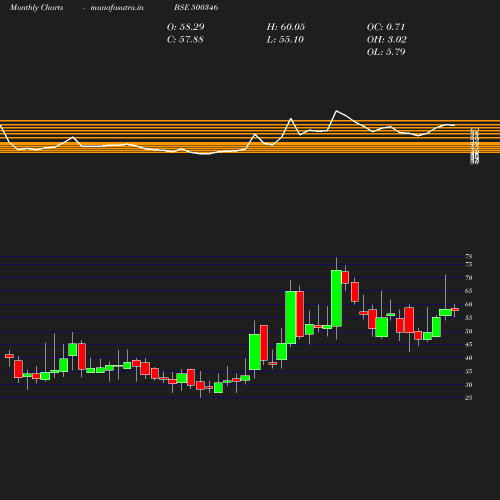Viewport: 500px width, 500px height.
Task: Select the OH: 3.02 value
Action: pyautogui.click(x=387, y=40)
